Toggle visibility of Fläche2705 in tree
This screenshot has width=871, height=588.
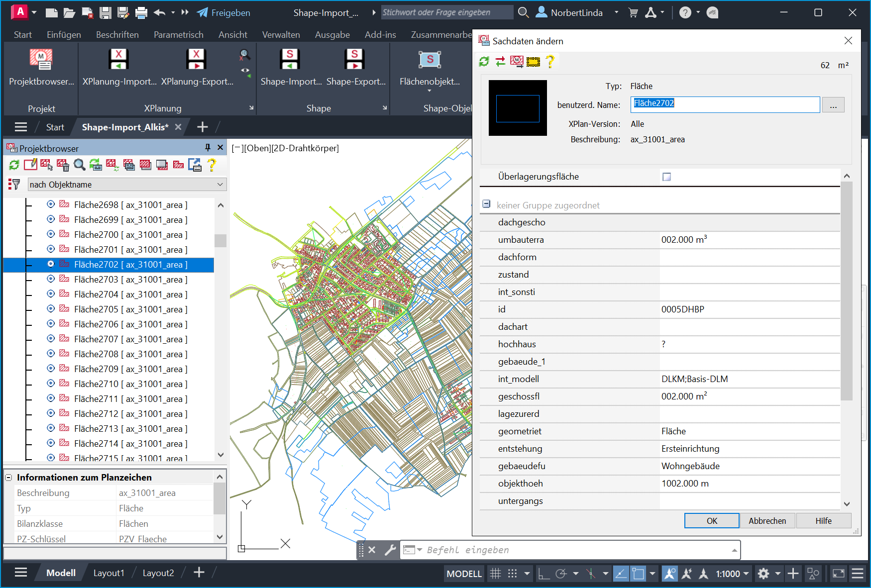click(x=51, y=309)
